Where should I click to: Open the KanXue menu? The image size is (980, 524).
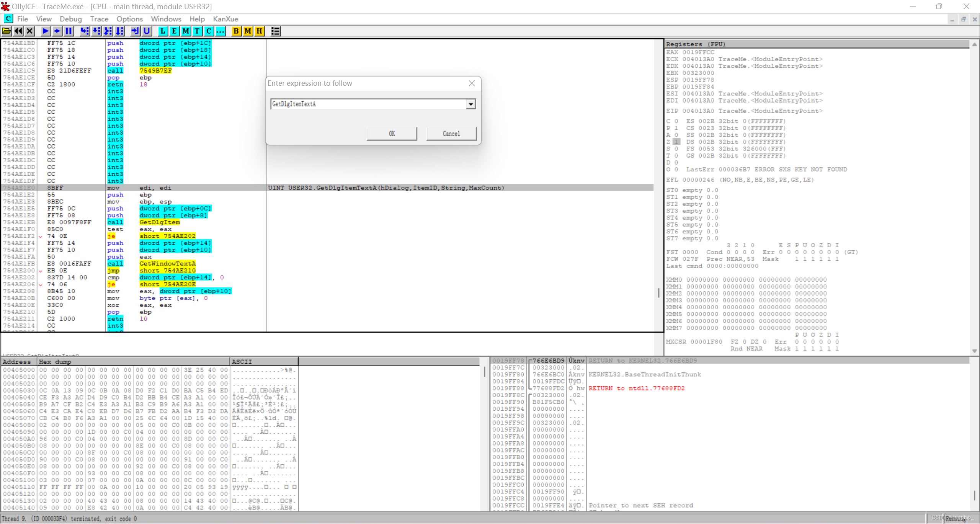(225, 19)
